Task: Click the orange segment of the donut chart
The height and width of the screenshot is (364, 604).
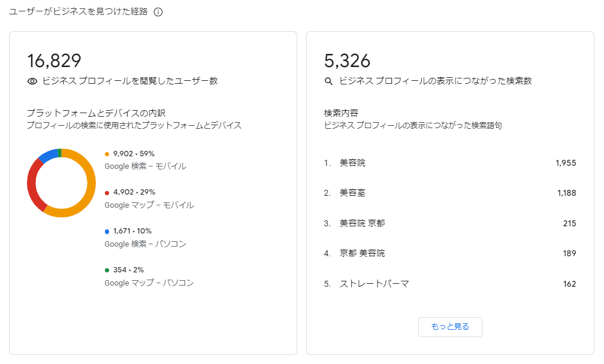Action: coord(90,183)
